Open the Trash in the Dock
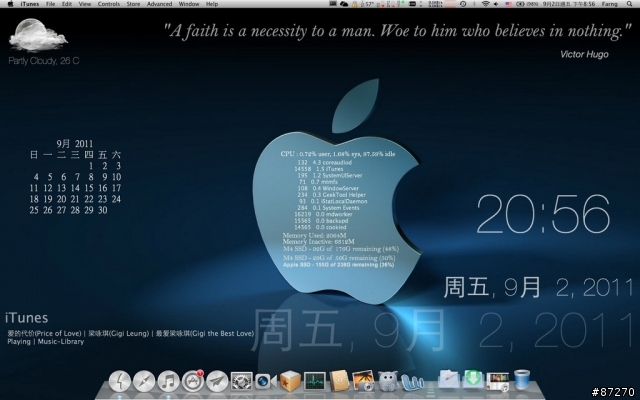 pyautogui.click(x=522, y=380)
